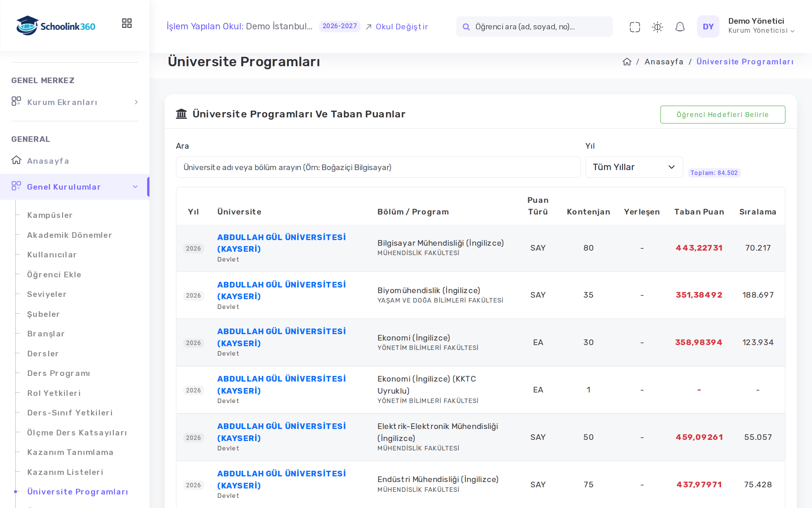Click the Sıralama column header
The height and width of the screenshot is (508, 812).
[x=757, y=212]
